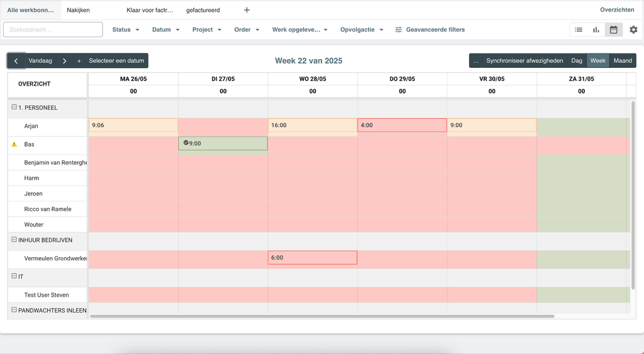This screenshot has height=354, width=644.
Task: Click the VR 30/05 column header
Action: click(492, 79)
